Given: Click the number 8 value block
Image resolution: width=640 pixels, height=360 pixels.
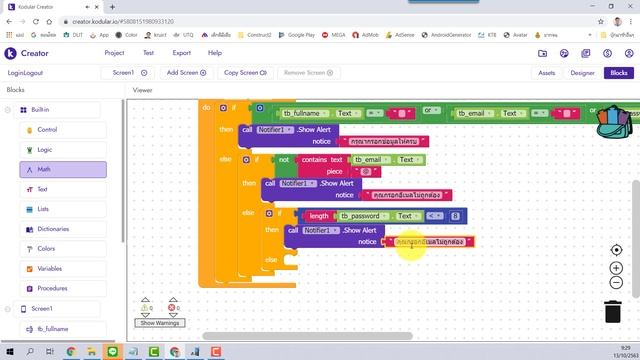Looking at the screenshot, I should pyautogui.click(x=455, y=216).
